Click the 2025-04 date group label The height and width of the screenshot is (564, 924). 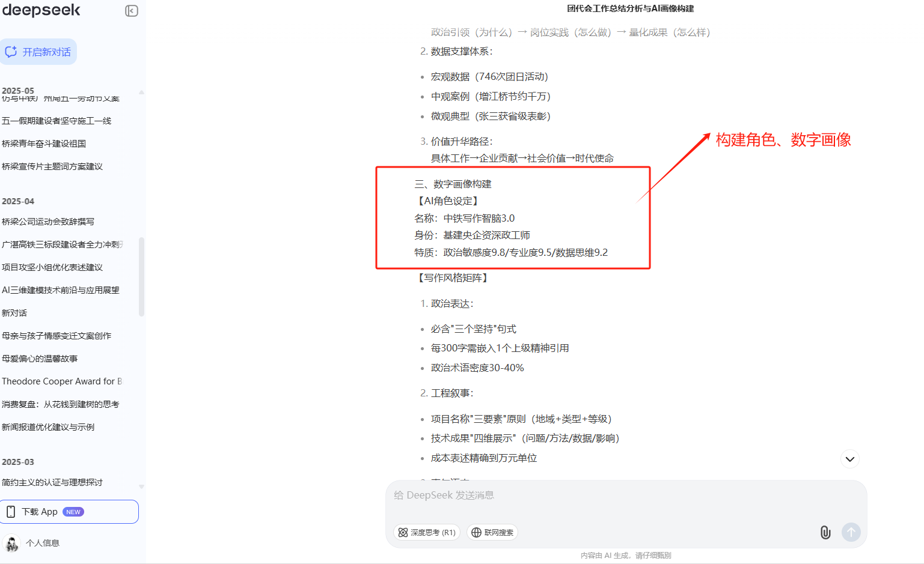coord(18,201)
